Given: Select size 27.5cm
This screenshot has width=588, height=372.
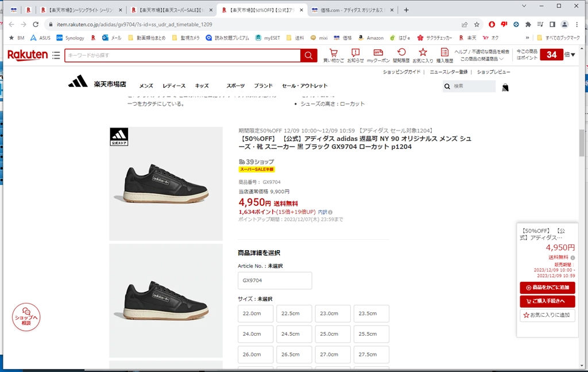Looking at the screenshot, I should 372,355.
